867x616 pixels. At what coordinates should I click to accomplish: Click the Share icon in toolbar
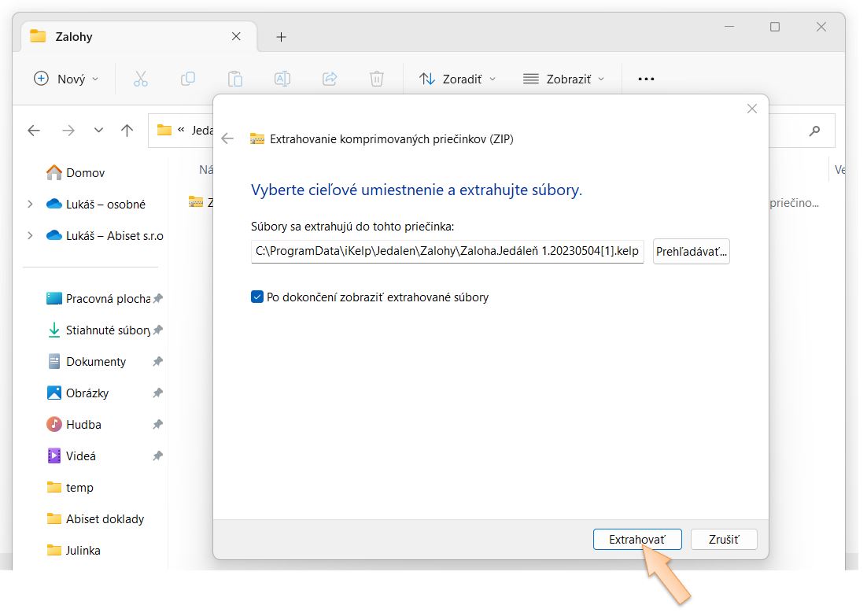pos(330,79)
